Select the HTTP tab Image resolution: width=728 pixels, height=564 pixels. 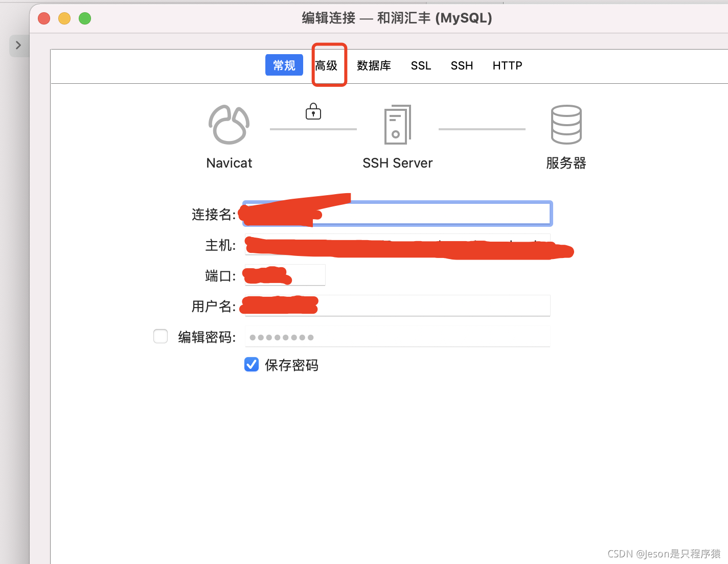tap(507, 65)
